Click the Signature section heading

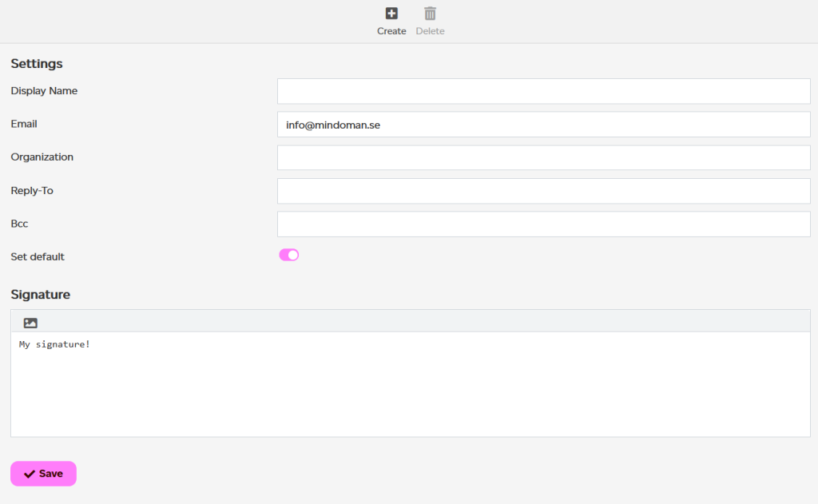(40, 294)
